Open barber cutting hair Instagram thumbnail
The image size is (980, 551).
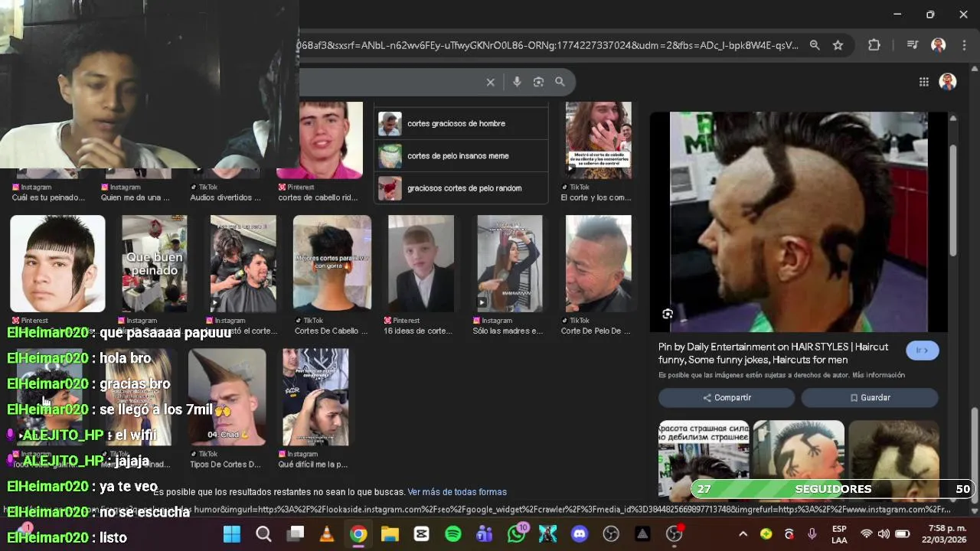[x=243, y=263]
